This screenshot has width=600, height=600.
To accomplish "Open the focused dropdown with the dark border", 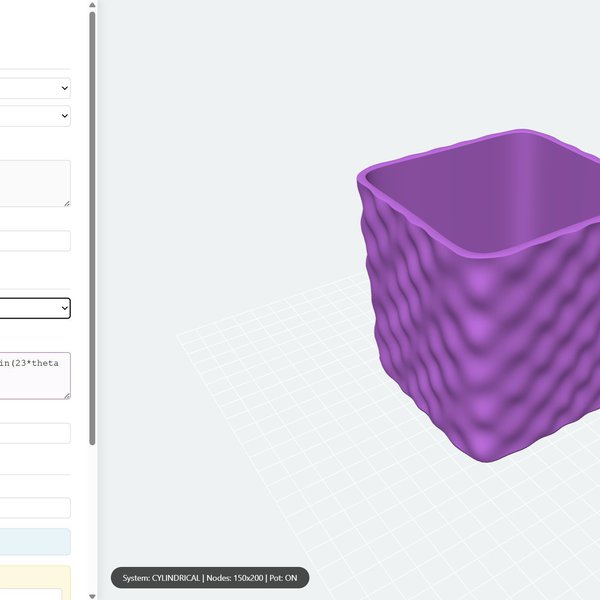I will tap(35, 308).
